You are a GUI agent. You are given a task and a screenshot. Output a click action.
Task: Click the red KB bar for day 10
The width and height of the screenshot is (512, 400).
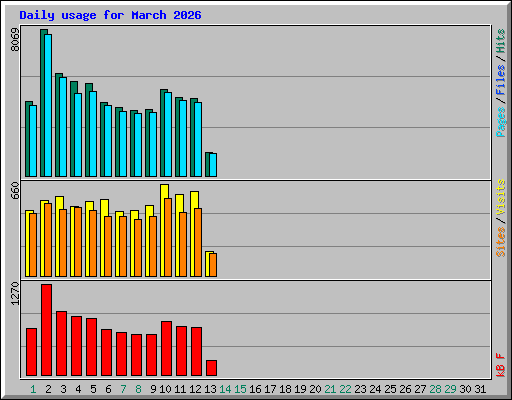[x=166, y=349]
